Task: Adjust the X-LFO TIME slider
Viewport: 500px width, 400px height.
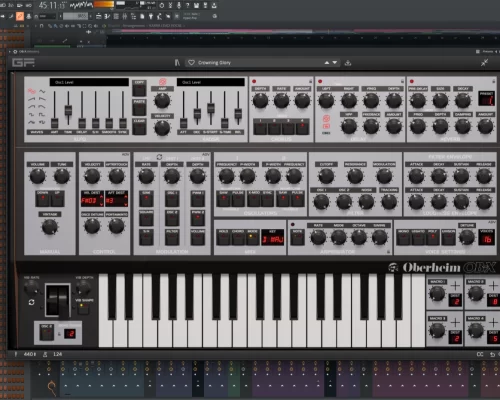Action: pos(68,110)
